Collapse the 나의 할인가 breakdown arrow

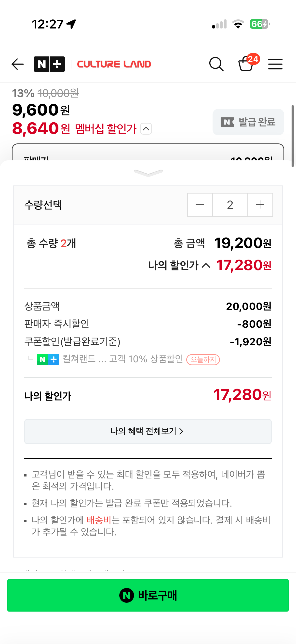(x=206, y=265)
